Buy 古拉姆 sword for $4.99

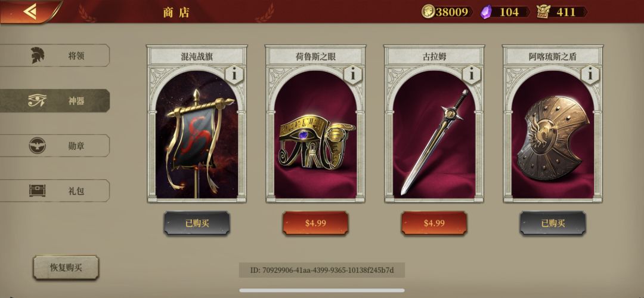point(434,223)
